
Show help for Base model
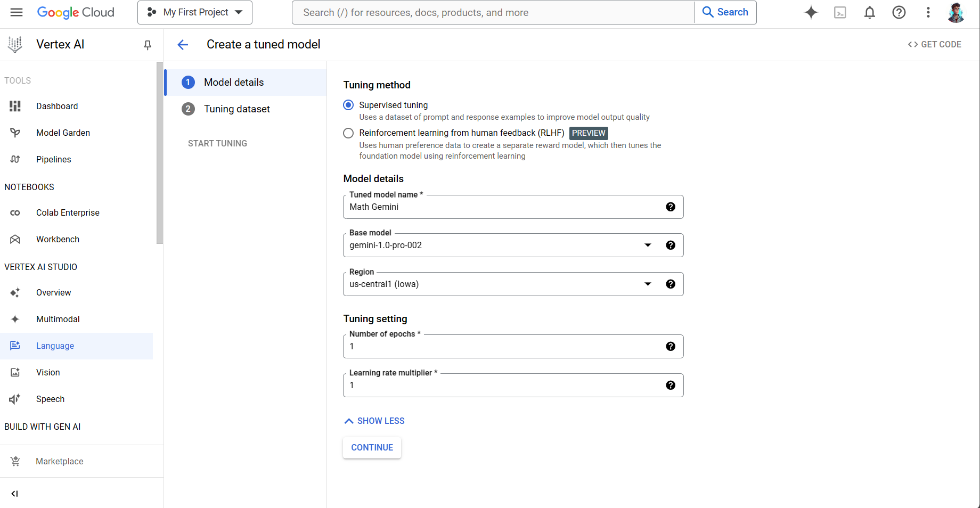[x=671, y=245]
